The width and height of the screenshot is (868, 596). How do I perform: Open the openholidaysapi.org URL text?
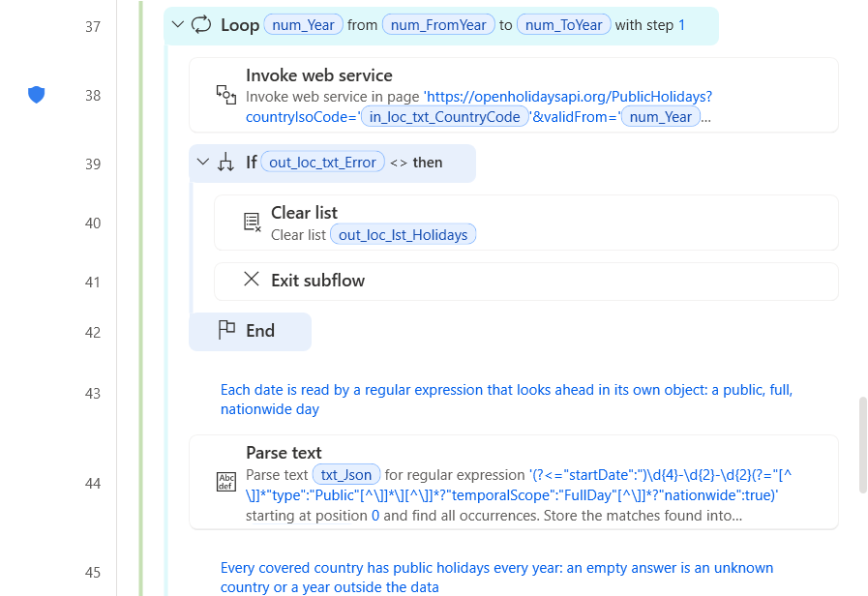point(568,97)
